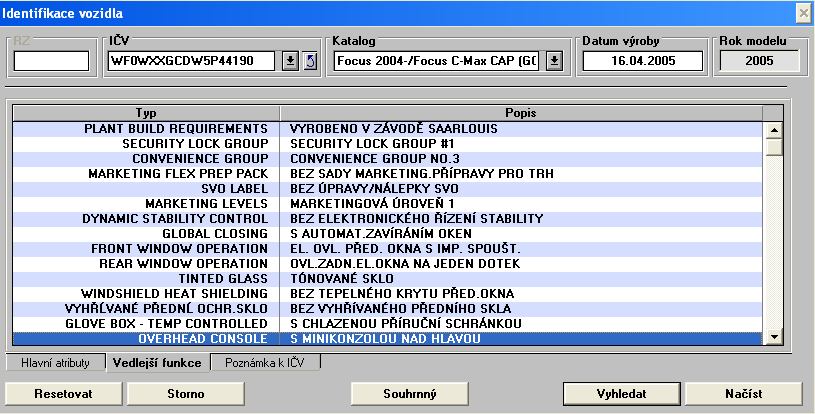Close the Identifikace vozidla dialog

pyautogui.click(x=802, y=12)
